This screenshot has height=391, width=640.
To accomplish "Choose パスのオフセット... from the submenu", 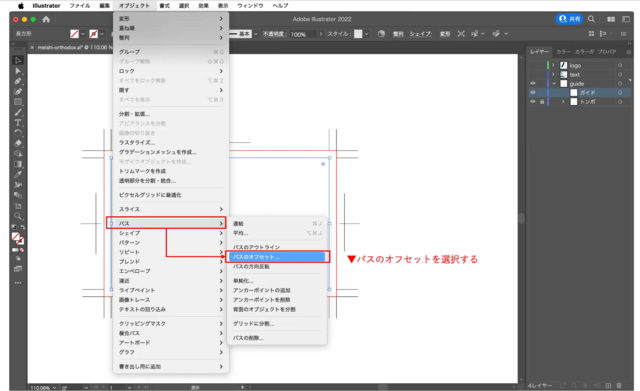I will click(277, 257).
